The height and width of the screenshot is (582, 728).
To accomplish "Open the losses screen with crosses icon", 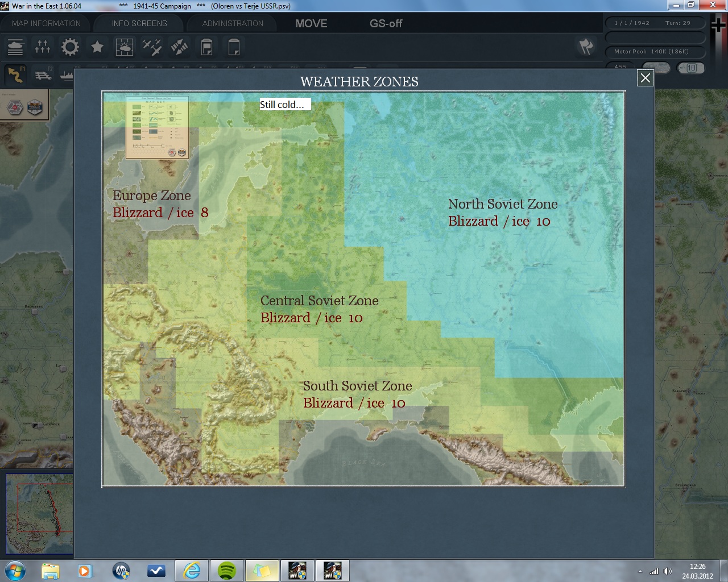I will click(43, 47).
